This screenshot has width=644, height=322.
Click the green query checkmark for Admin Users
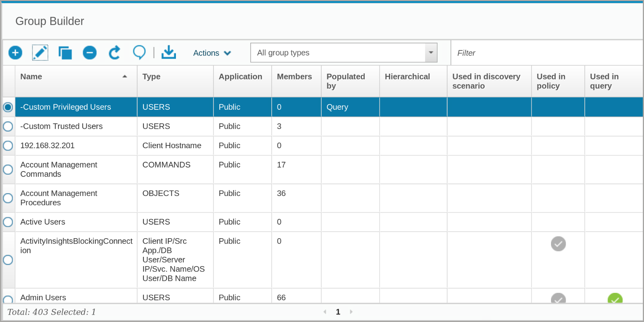coord(615,299)
